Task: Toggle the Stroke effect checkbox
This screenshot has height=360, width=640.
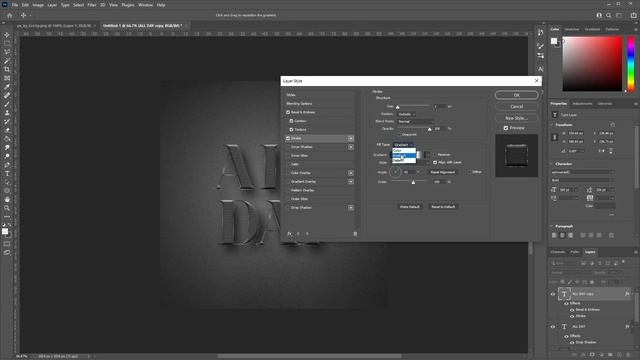Action: (288, 138)
